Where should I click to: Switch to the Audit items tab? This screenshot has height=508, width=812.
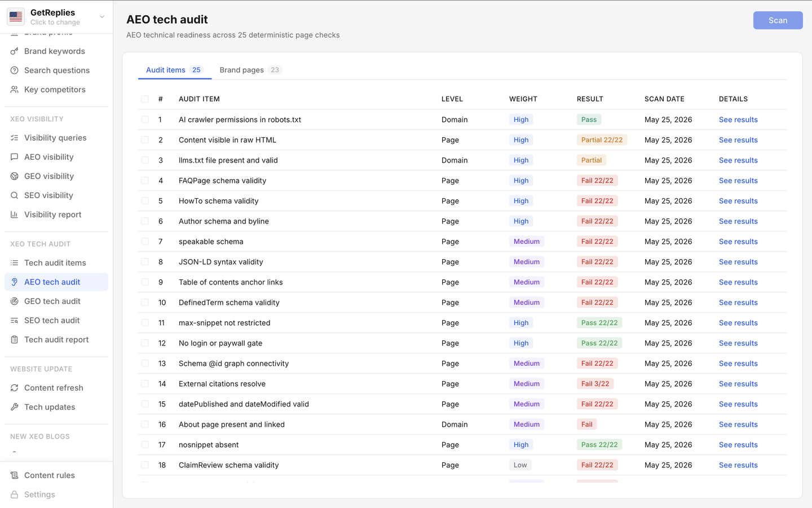pyautogui.click(x=174, y=70)
